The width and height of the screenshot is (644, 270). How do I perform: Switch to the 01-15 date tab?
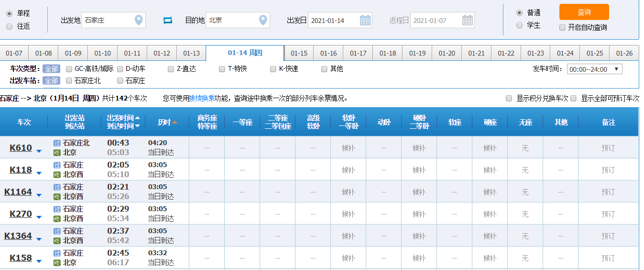[299, 53]
